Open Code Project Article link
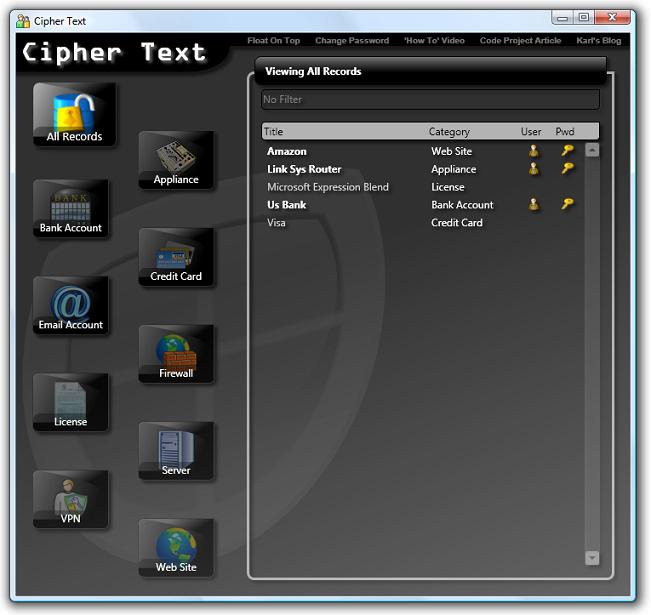 [520, 40]
